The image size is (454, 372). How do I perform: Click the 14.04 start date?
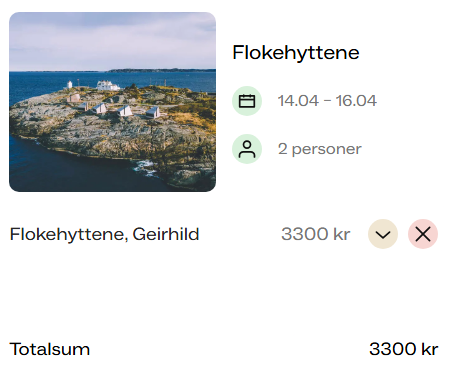(298, 101)
